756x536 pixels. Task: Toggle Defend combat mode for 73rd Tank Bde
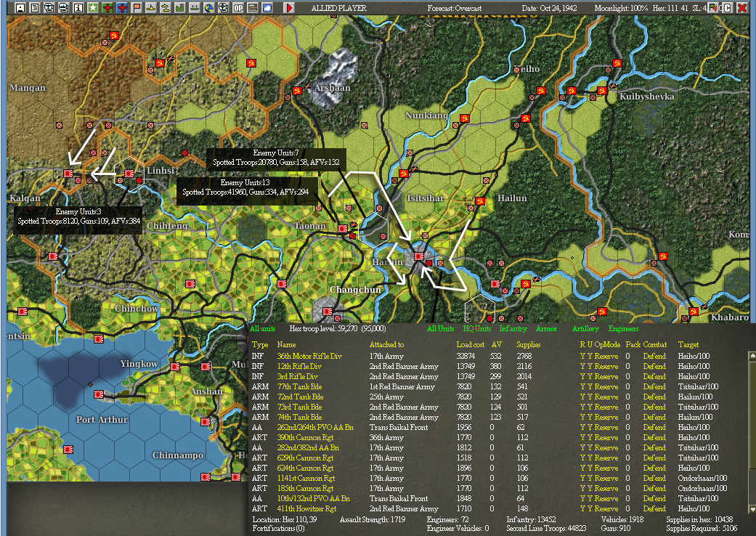[x=654, y=407]
